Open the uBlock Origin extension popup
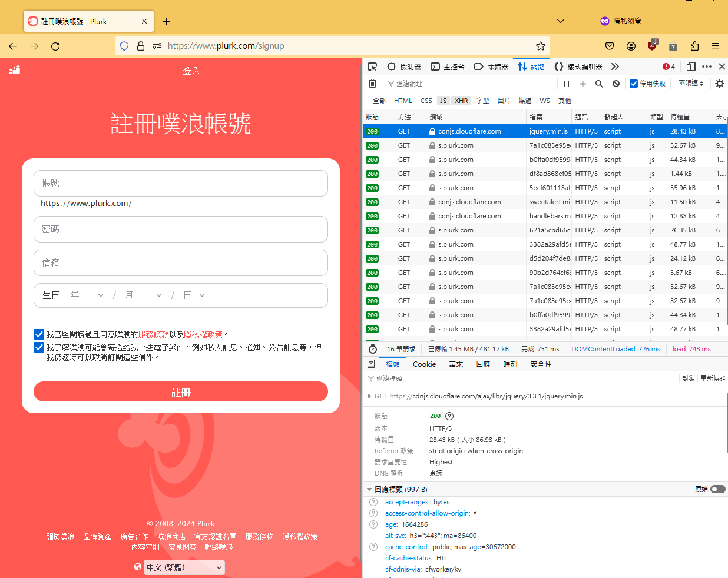728x578 pixels. tap(653, 45)
